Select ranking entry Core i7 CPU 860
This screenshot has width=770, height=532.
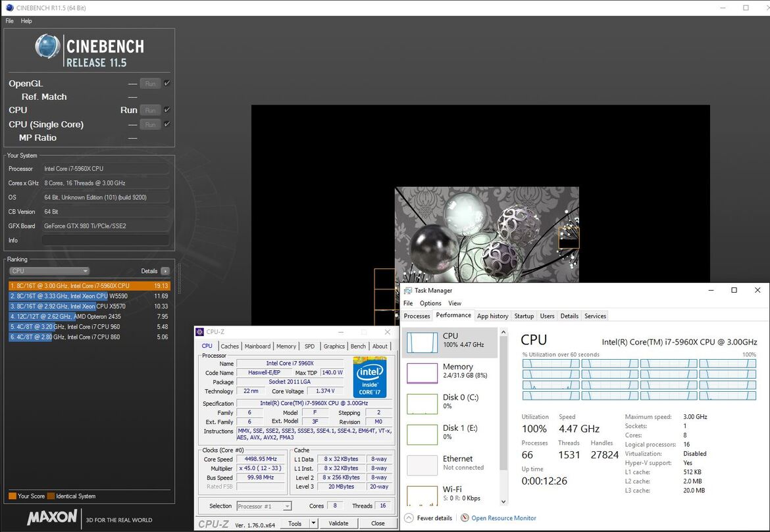tap(90, 337)
